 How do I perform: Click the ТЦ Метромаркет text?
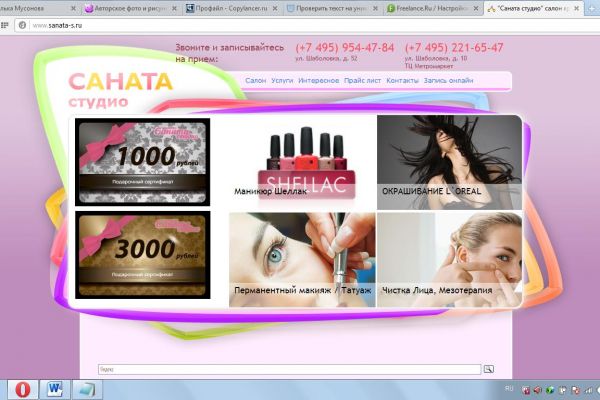(429, 66)
